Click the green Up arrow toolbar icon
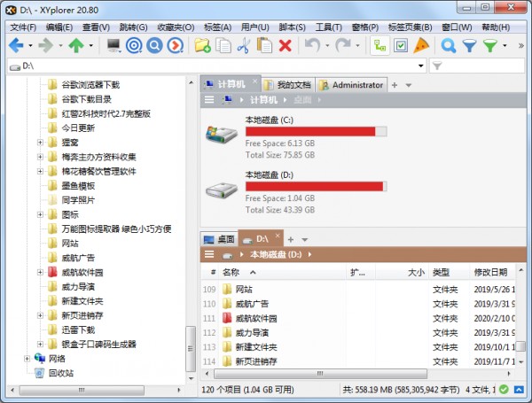This screenshot has width=532, height=403. point(76,45)
